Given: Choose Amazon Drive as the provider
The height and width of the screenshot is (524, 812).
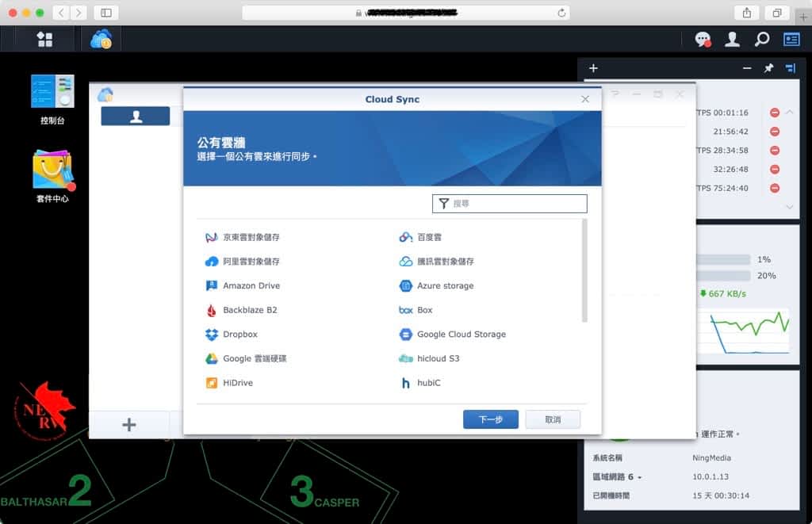Looking at the screenshot, I should 243,286.
